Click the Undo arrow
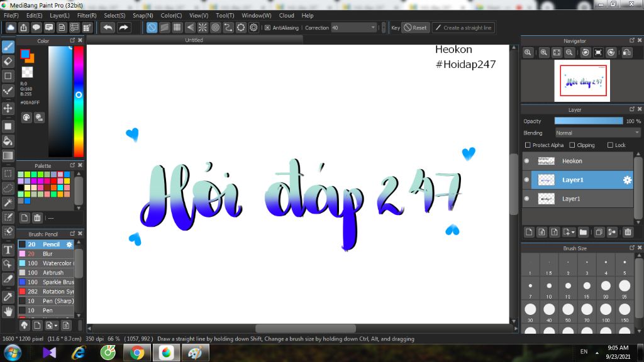Viewport: 644px width, 362px height. (x=108, y=28)
